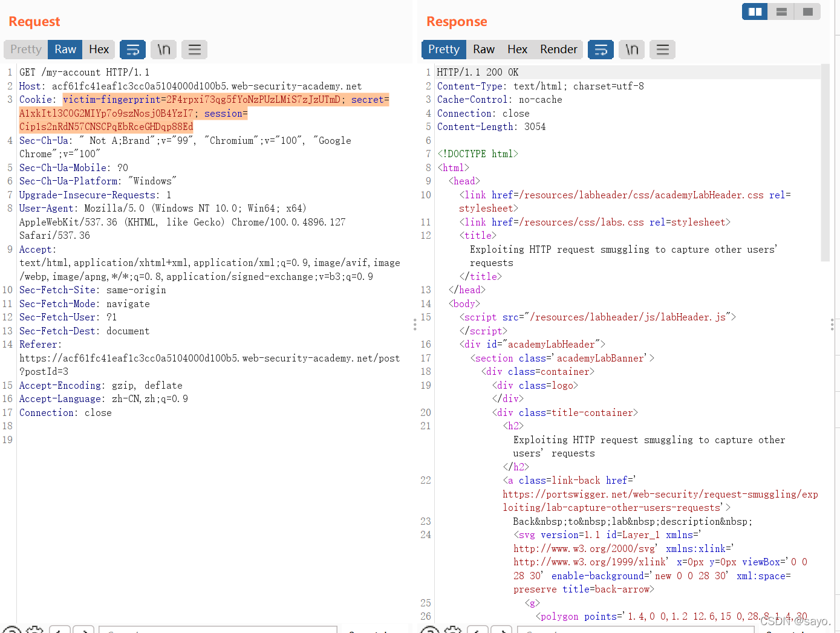Image resolution: width=840 pixels, height=633 pixels.
Task: Click the '?postId=3' referer text
Action: [44, 372]
